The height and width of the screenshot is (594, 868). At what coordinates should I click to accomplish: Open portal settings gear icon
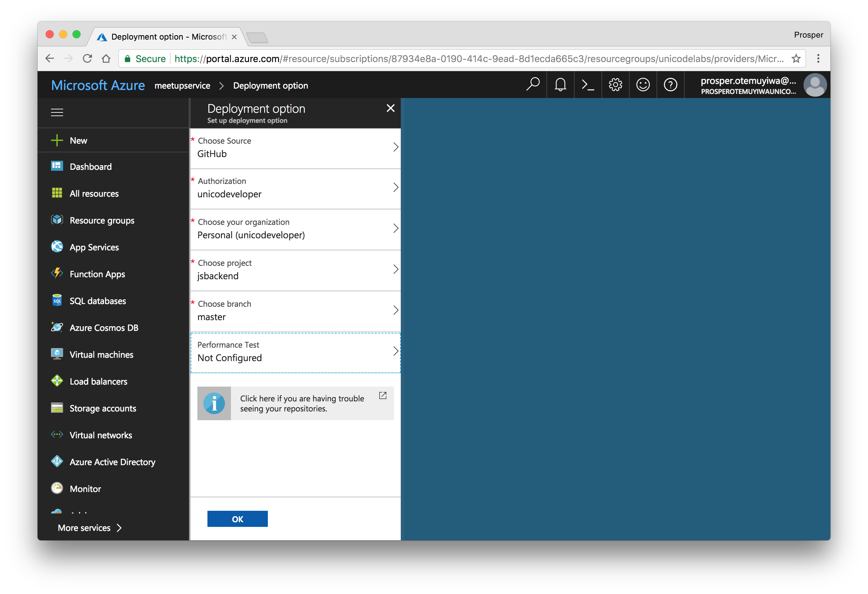[615, 85]
